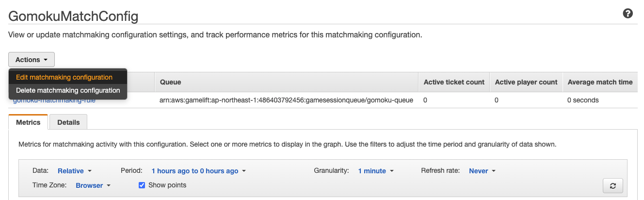
Task: Open the Actions dropdown button
Action: pyautogui.click(x=32, y=60)
